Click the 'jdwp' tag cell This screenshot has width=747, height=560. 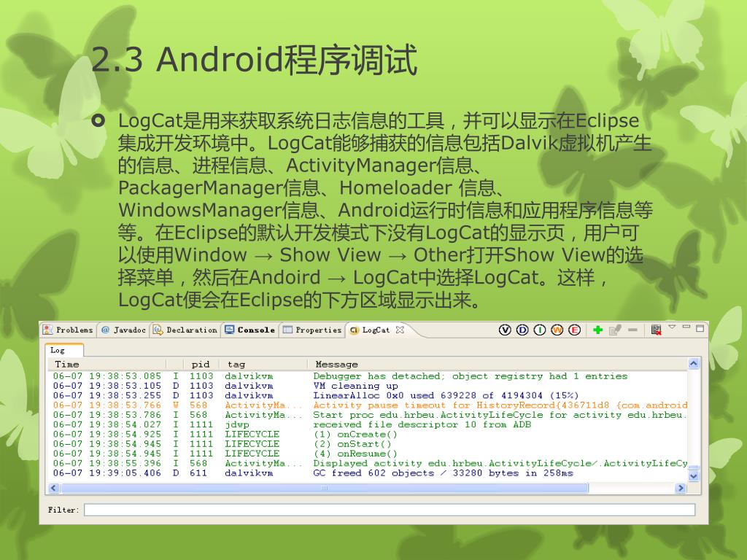(237, 425)
